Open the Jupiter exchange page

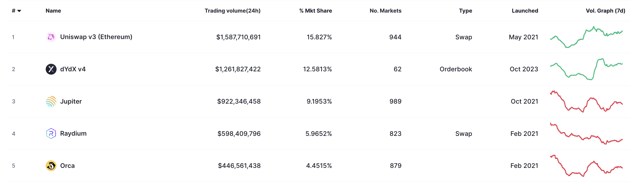(x=71, y=101)
